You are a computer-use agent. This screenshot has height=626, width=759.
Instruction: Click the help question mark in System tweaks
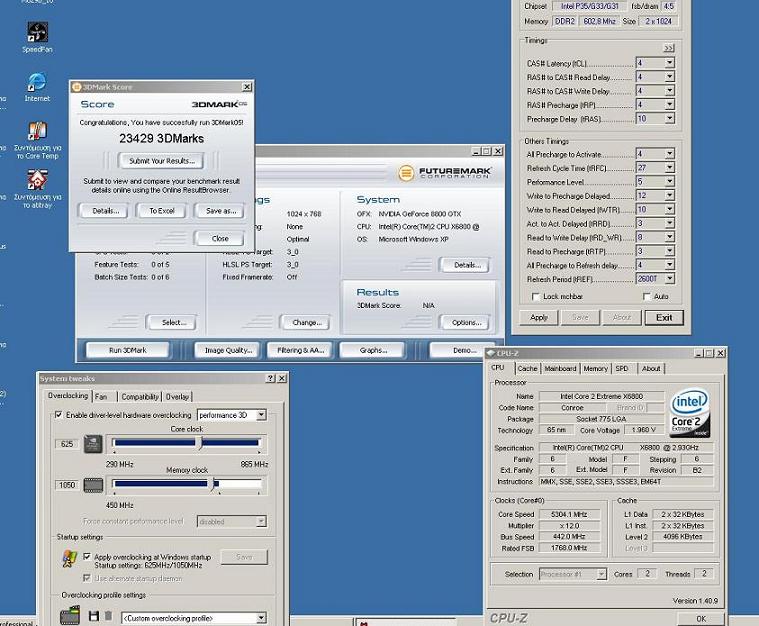coord(271,378)
